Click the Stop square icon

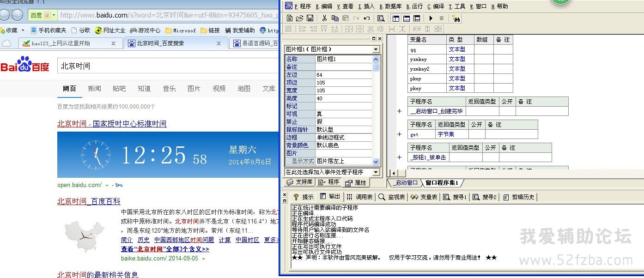click(442, 18)
